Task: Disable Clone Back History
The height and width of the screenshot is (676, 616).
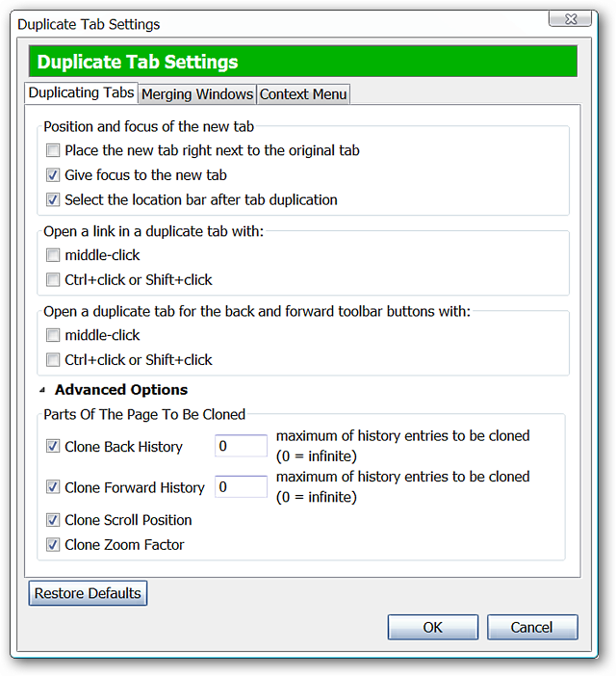Action: [52, 447]
